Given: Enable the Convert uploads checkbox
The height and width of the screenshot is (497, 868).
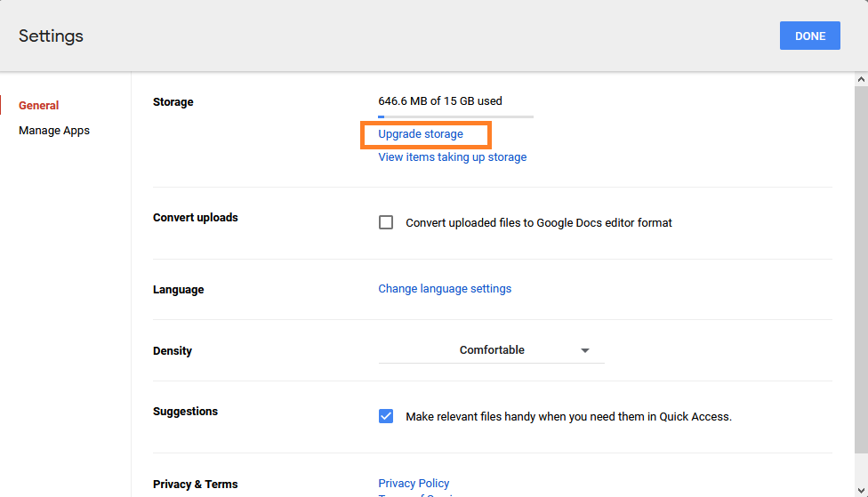Looking at the screenshot, I should click(386, 222).
